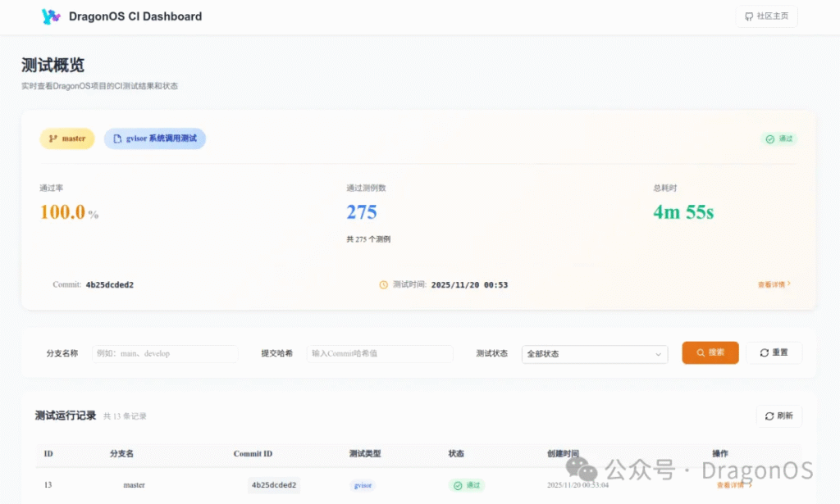
Task: Click the 分支名称 branch name input field
Action: click(x=165, y=353)
